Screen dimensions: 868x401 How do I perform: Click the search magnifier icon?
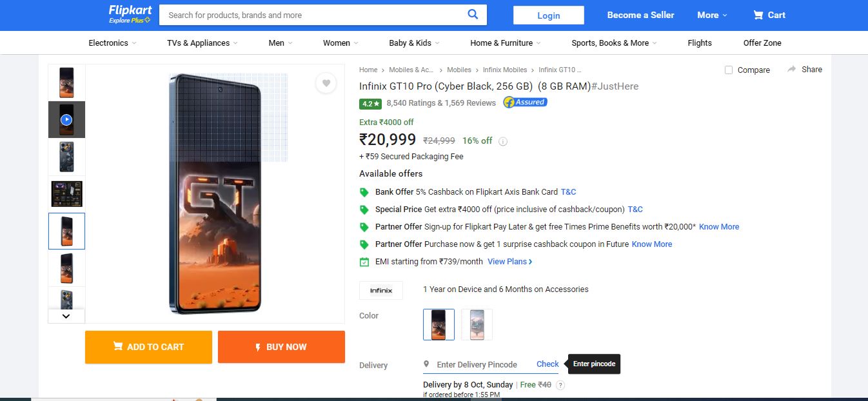click(473, 14)
